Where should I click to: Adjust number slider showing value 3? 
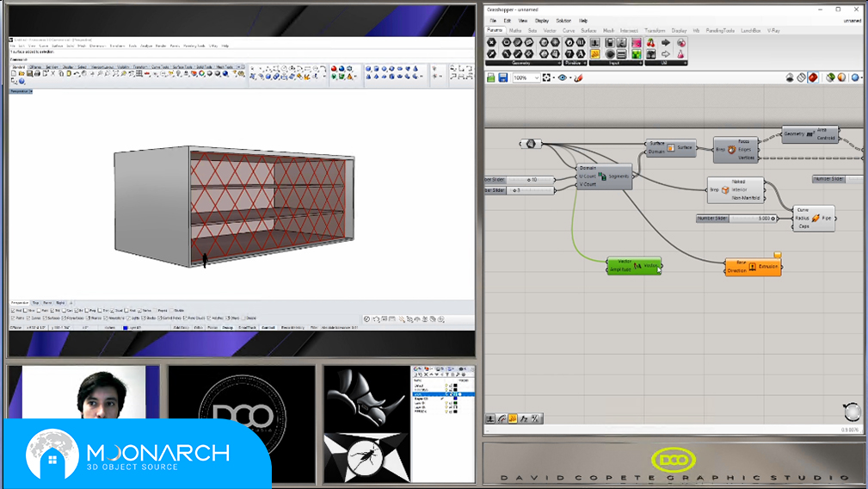pos(520,190)
